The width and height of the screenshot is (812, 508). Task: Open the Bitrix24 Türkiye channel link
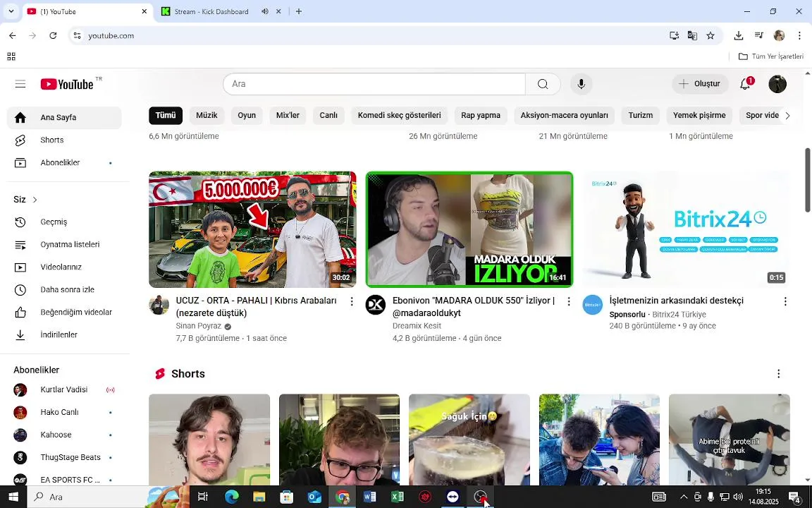click(679, 315)
